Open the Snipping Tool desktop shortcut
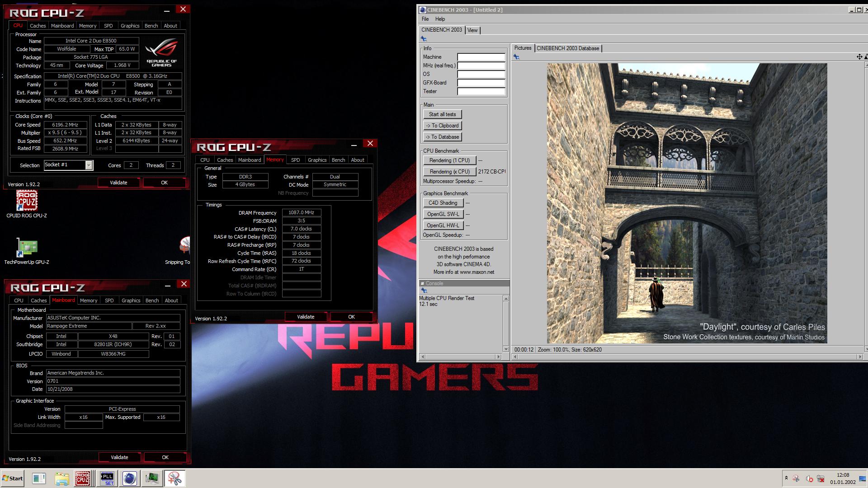Image resolution: width=868 pixels, height=488 pixels. point(181,251)
